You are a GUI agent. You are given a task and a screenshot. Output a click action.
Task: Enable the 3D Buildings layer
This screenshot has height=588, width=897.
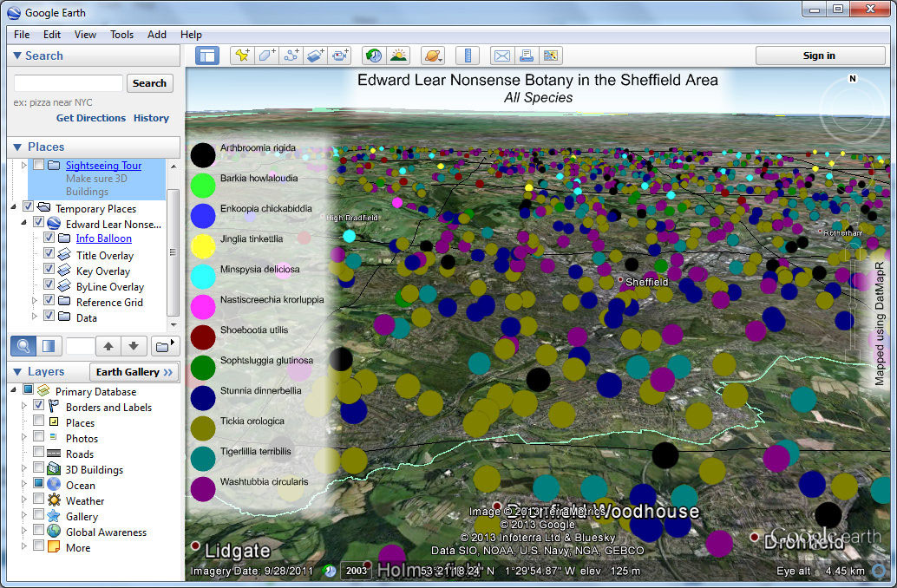coord(36,469)
